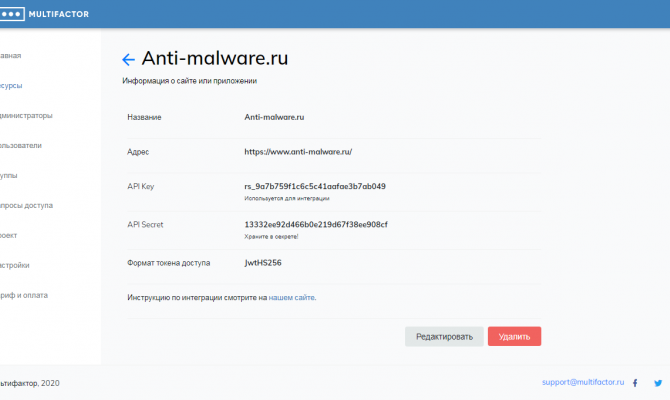
Task: Click the name value Anti-malware.ru in the Название row
Action: (x=274, y=117)
